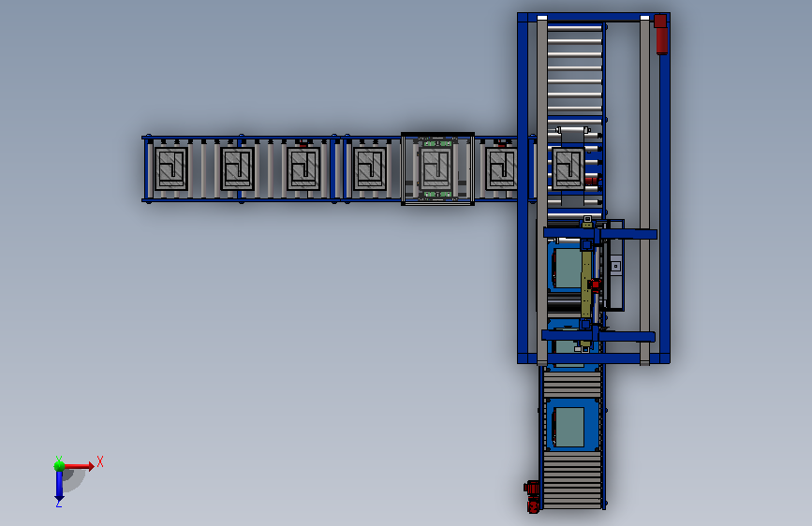The width and height of the screenshot is (812, 526).
Task: Pick the leftmost pallet on the horizontal conveyor
Action: point(170,168)
